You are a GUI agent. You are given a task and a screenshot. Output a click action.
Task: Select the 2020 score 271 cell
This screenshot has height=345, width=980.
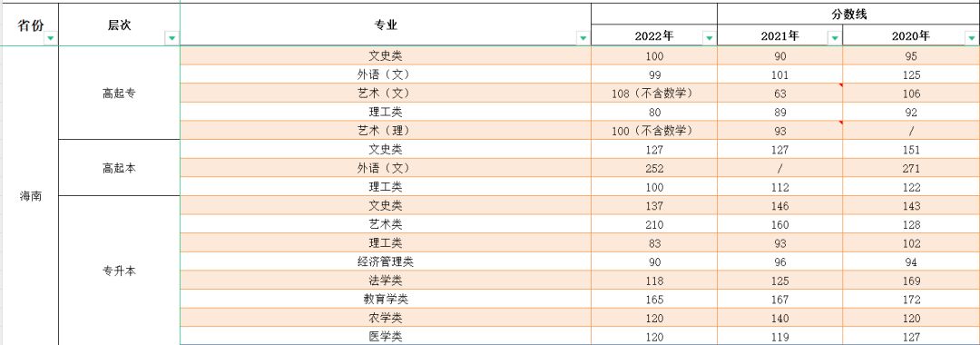point(911,168)
